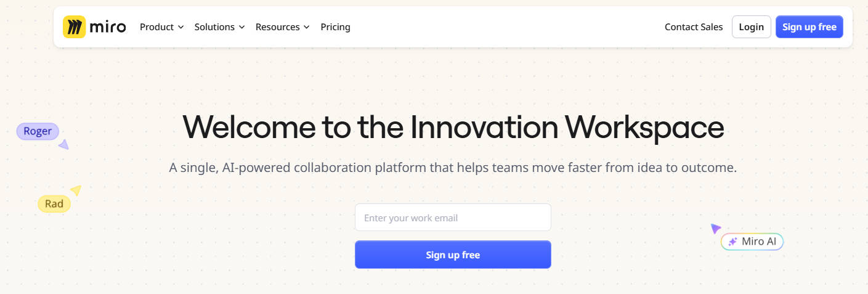
Task: Click the large Sign up free button
Action: pos(453,255)
